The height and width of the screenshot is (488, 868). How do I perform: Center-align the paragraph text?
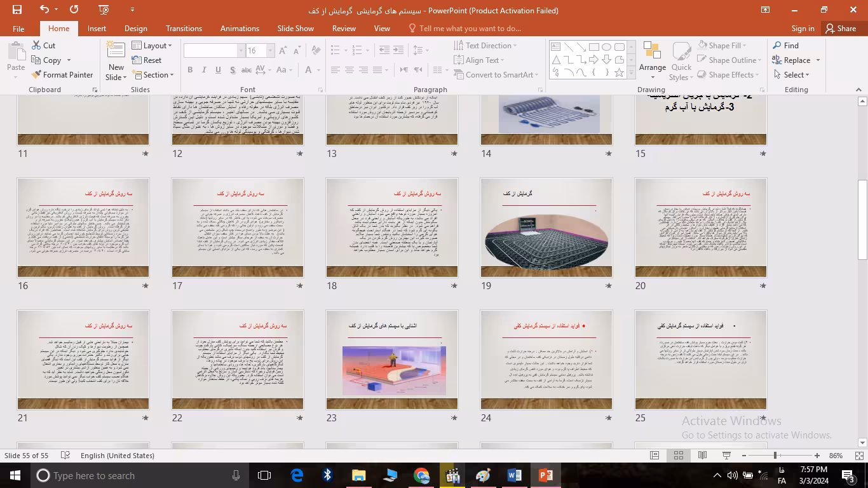[349, 70]
